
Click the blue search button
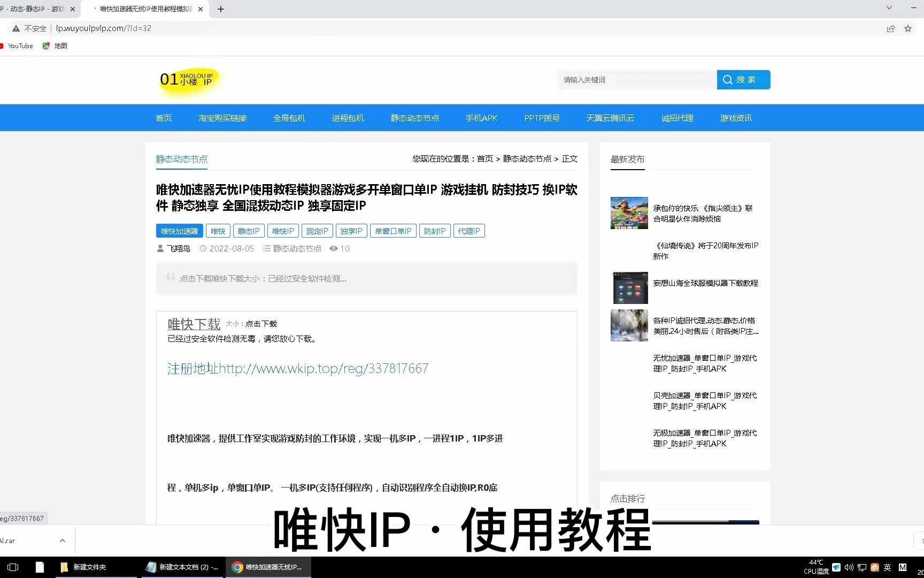[x=743, y=80]
